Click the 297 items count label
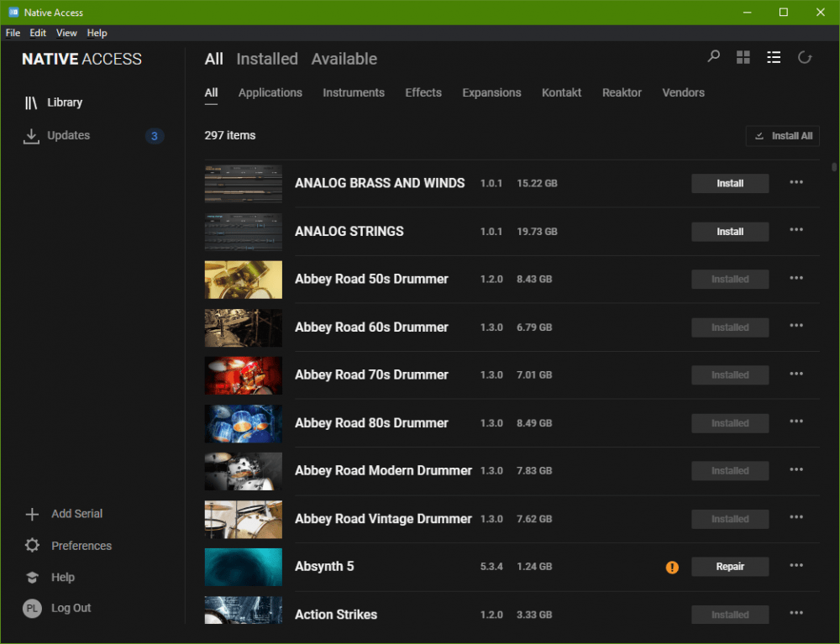The height and width of the screenshot is (644, 840). (230, 135)
